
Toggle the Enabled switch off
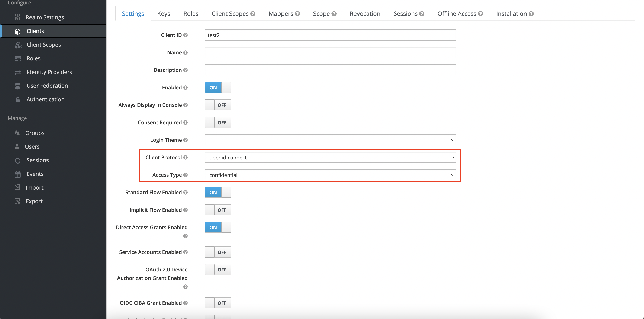tap(218, 87)
